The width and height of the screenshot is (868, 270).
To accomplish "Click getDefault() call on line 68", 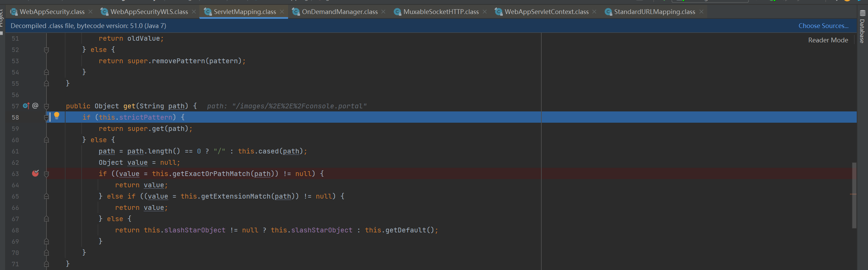I will pyautogui.click(x=410, y=230).
